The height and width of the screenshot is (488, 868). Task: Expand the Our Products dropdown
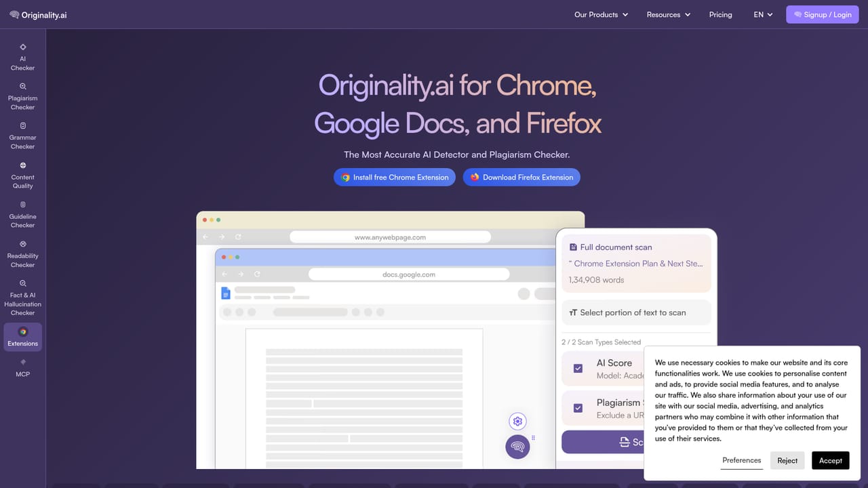click(x=601, y=14)
